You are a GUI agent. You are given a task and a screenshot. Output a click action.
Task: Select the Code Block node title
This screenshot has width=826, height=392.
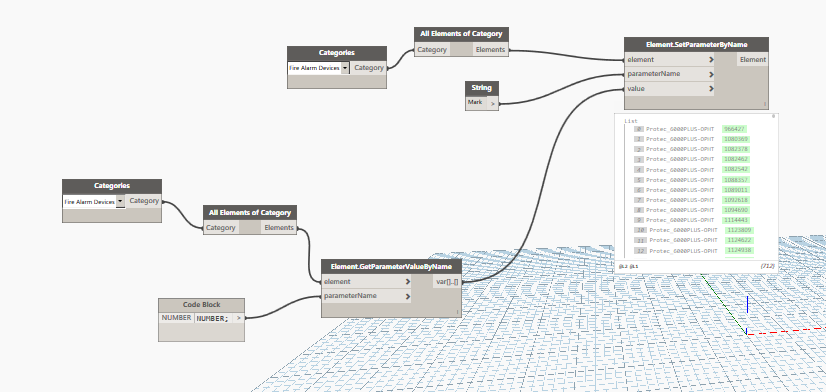(x=201, y=305)
